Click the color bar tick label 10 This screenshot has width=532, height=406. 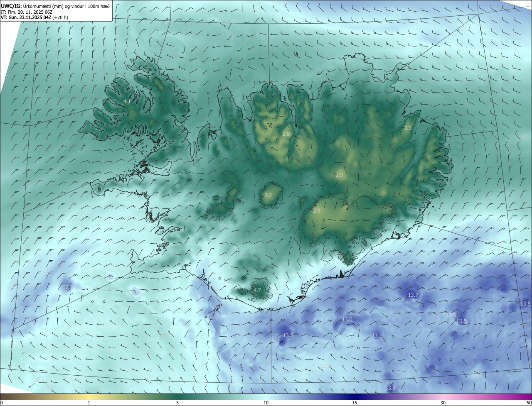point(266,403)
